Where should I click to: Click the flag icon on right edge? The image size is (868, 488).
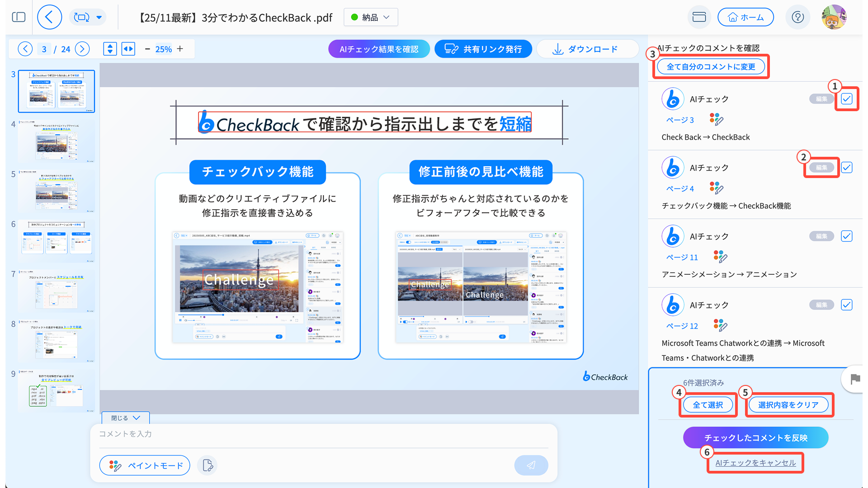854,379
